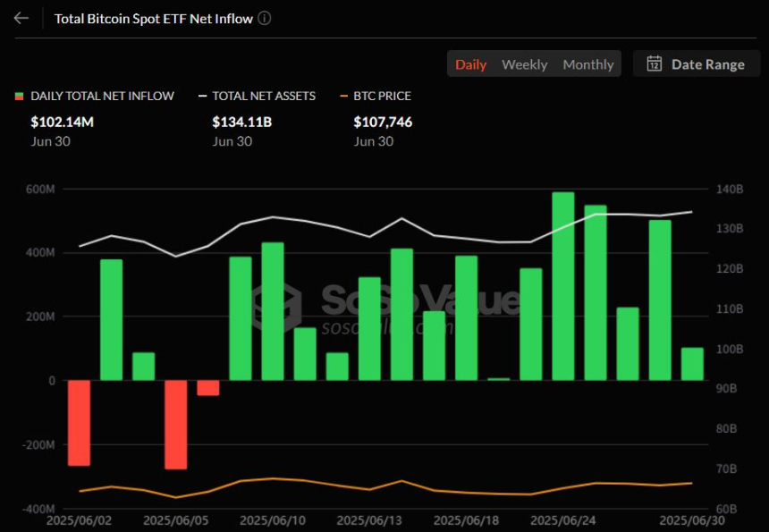
Task: Click the smallest red outflow bar
Action: pos(208,388)
